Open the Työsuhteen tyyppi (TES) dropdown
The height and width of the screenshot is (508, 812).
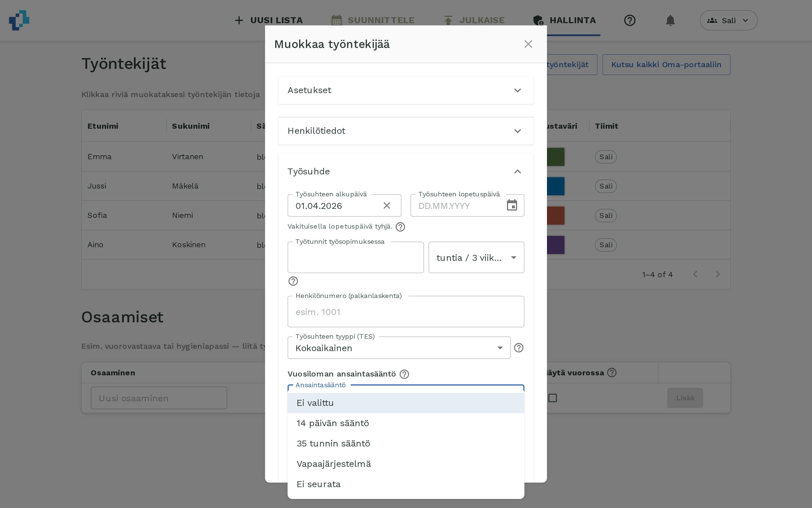pos(399,348)
